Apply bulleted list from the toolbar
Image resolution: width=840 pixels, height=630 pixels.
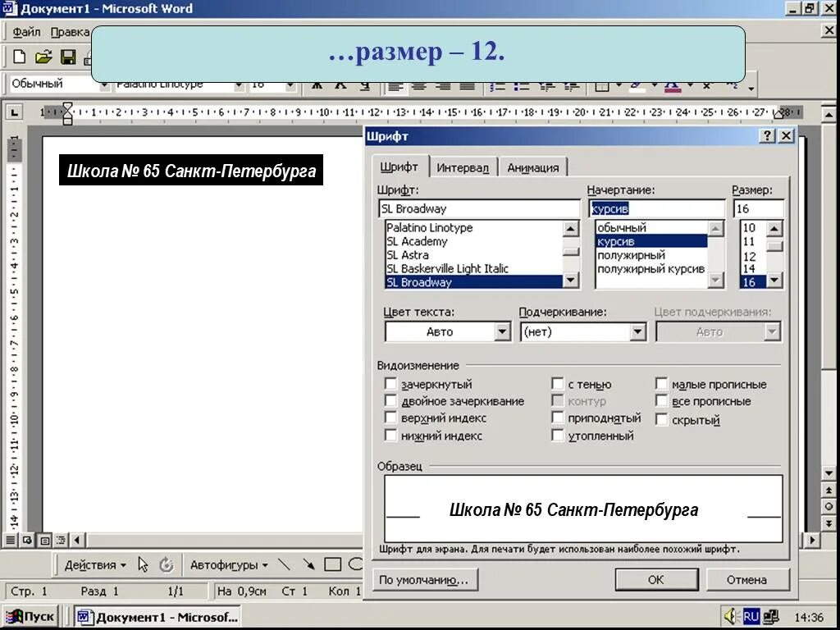point(521,85)
